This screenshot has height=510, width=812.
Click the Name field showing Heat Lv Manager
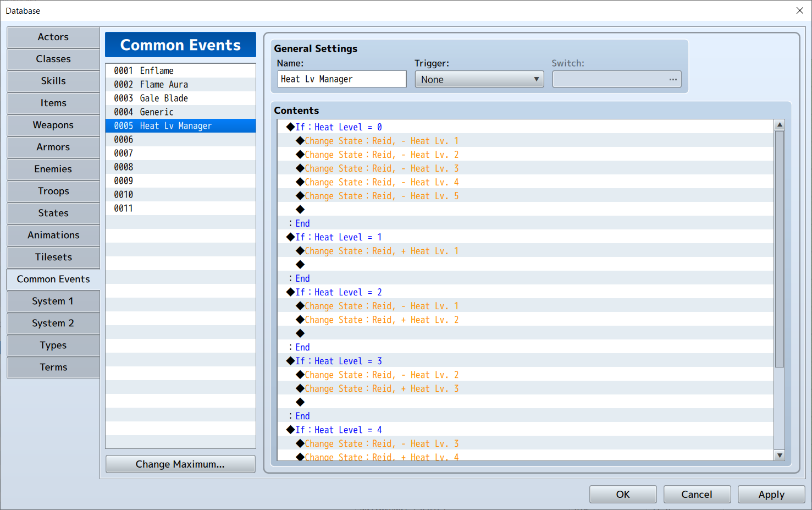point(341,79)
